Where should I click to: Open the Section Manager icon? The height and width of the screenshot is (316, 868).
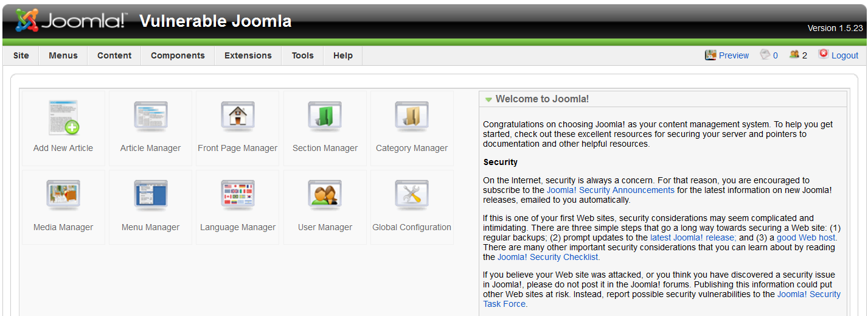pos(325,118)
